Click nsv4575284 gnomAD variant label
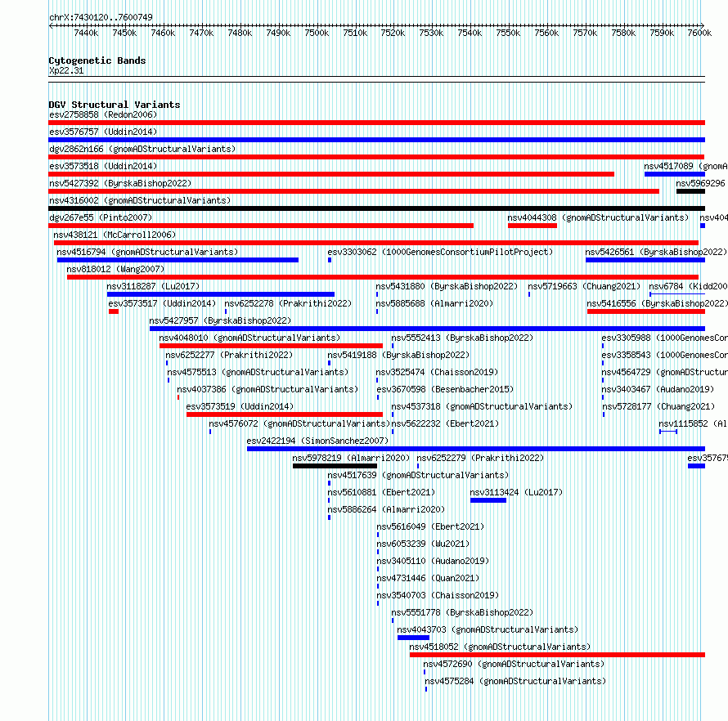Viewport: 728px width, 721px height. coord(515,681)
